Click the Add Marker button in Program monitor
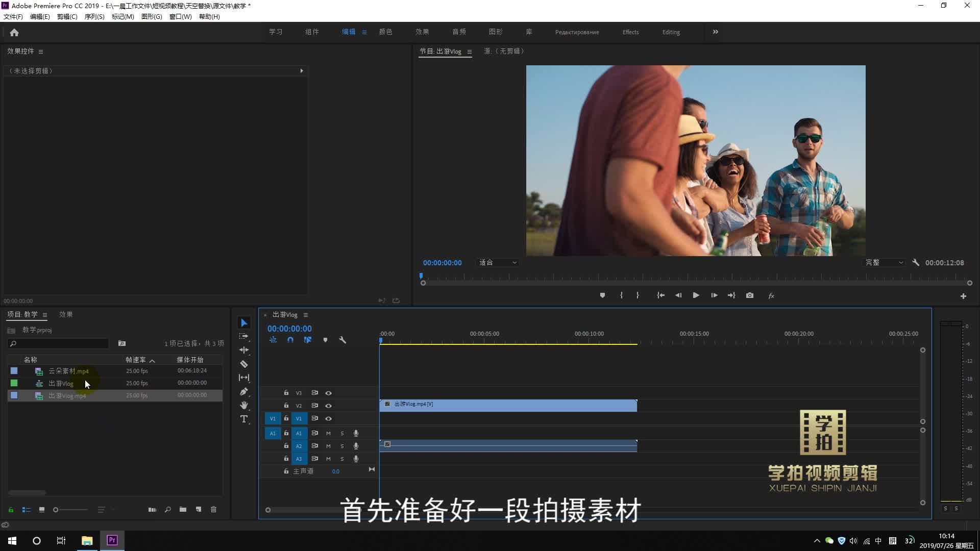 (x=602, y=295)
